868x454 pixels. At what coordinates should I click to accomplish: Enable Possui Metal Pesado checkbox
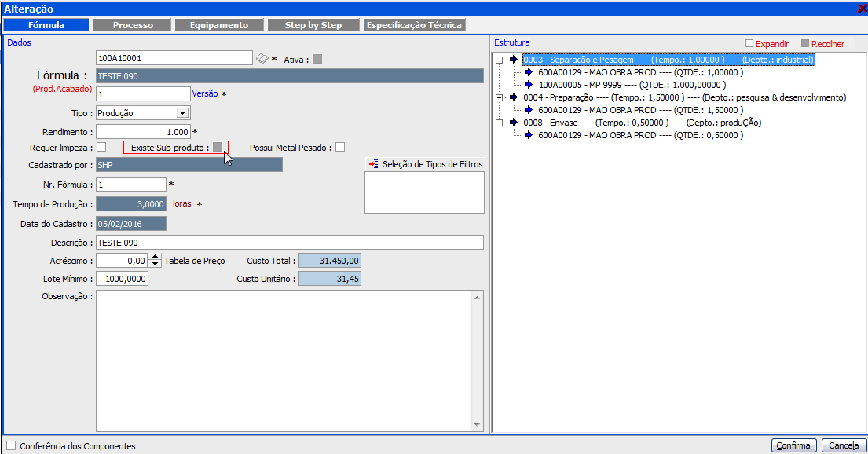click(340, 147)
